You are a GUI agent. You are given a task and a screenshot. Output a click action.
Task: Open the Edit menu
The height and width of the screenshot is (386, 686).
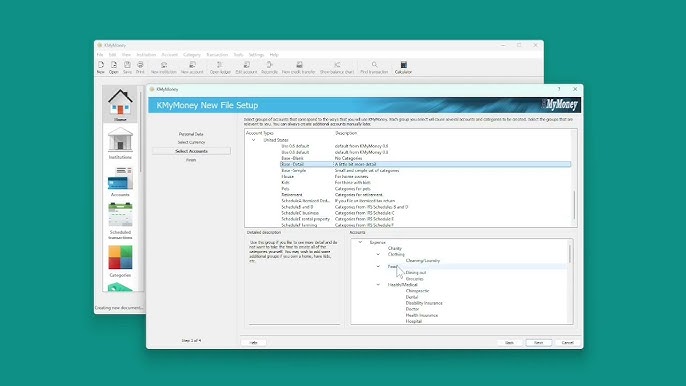point(112,55)
